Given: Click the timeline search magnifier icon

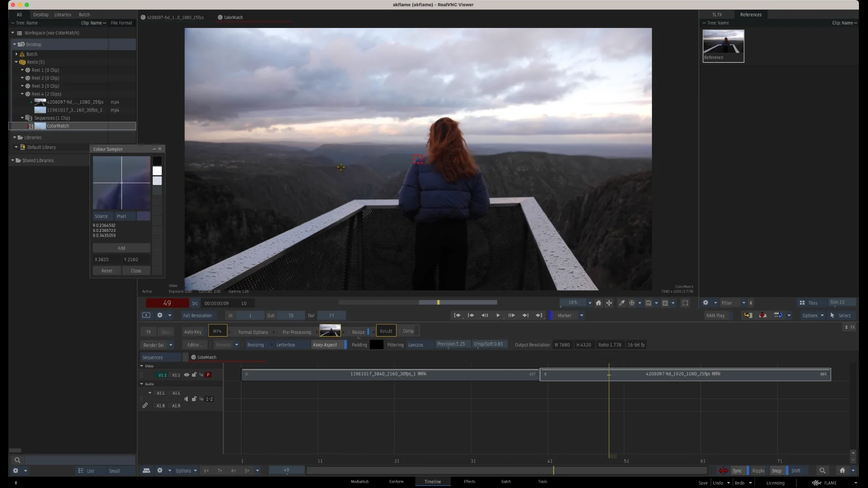Looking at the screenshot, I should coord(822,471).
